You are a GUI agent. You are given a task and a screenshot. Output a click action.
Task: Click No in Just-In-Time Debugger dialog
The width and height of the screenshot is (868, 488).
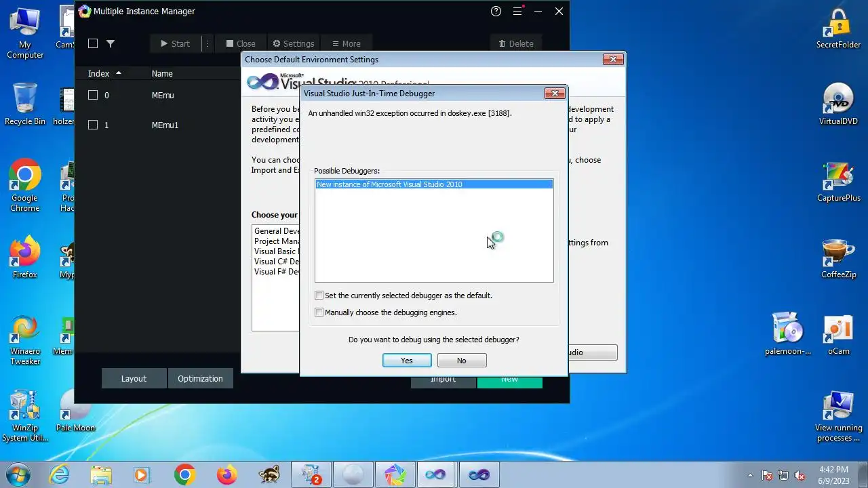[462, 361]
